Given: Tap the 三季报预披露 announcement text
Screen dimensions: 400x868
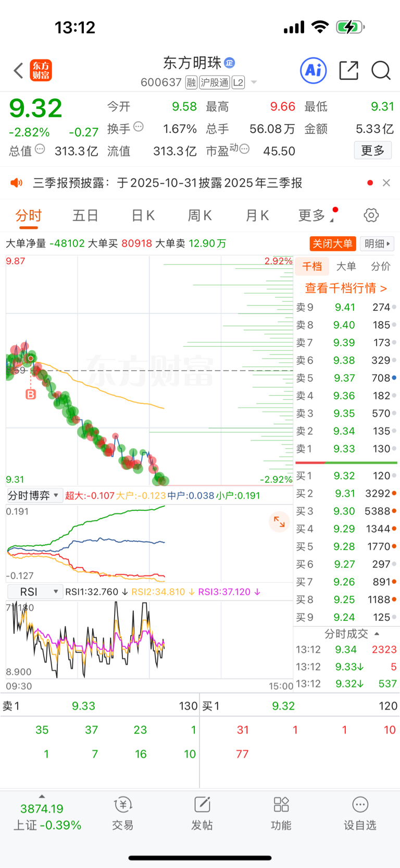Looking at the screenshot, I should pyautogui.click(x=168, y=182).
